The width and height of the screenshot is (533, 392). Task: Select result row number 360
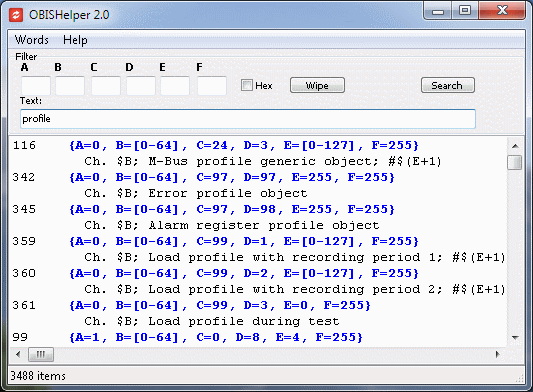pyautogui.click(x=24, y=273)
